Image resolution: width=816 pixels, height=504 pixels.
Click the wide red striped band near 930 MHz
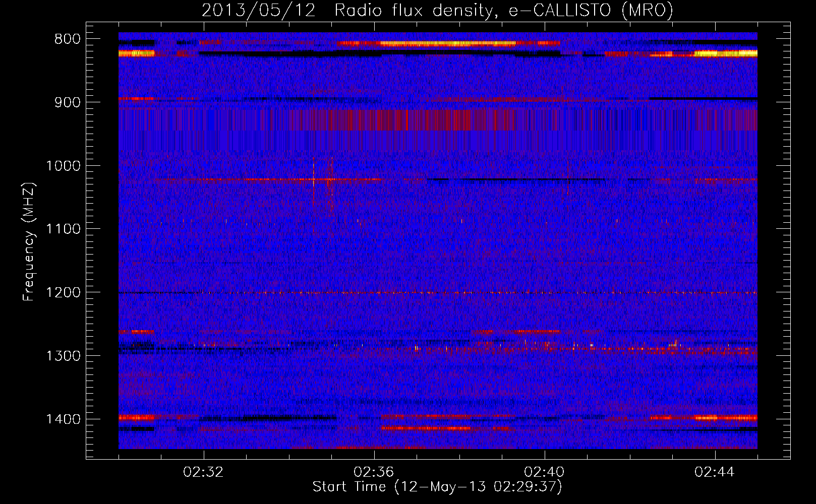click(438, 120)
